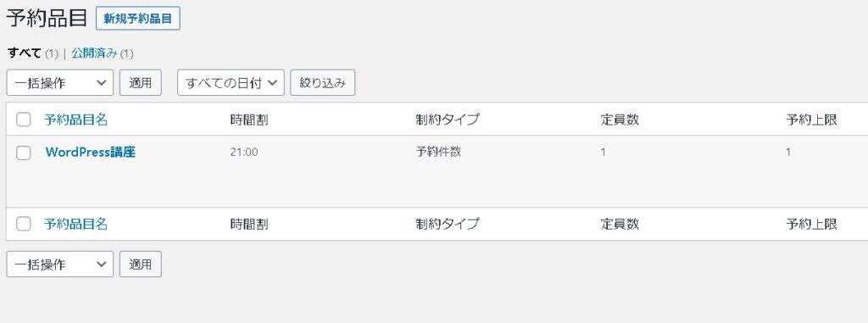
Task: Toggle the select-all checkbox in footer row
Action: click(x=23, y=224)
